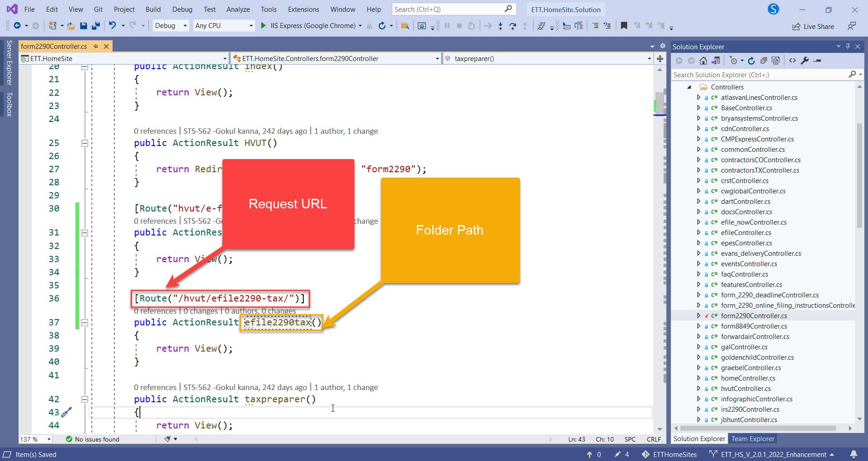
Task: Refresh Solution Explorer with blue arrow icon
Action: (751, 61)
